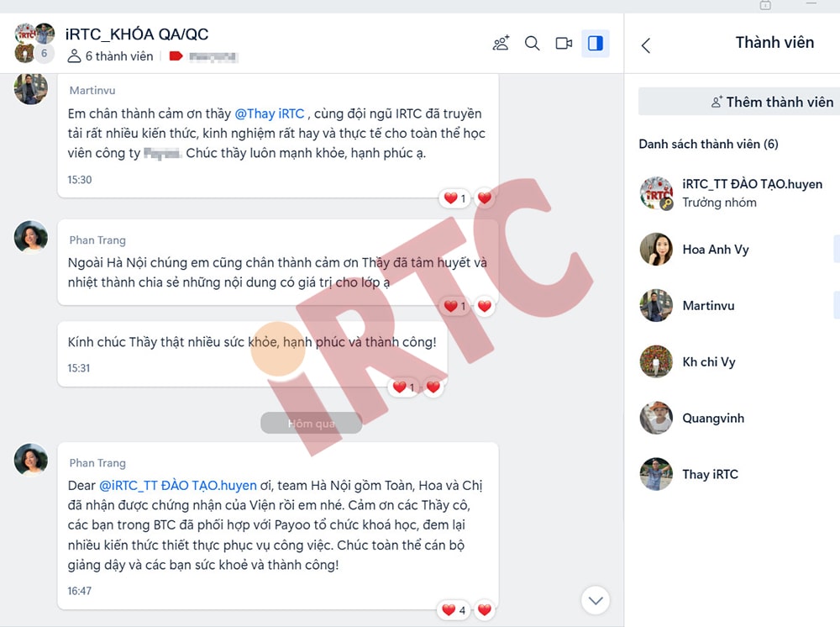
Task: Toggle the conversation info sidebar panel icon
Action: pyautogui.click(x=596, y=43)
